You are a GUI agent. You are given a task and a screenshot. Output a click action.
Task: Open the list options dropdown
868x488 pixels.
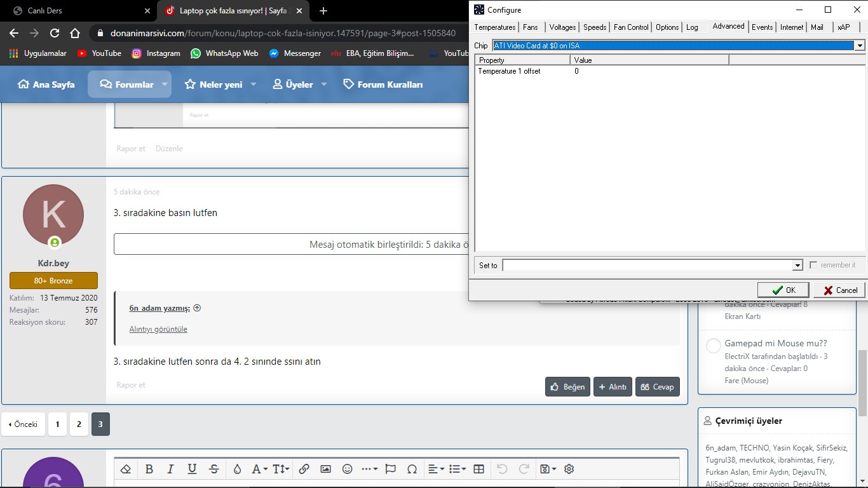458,469
